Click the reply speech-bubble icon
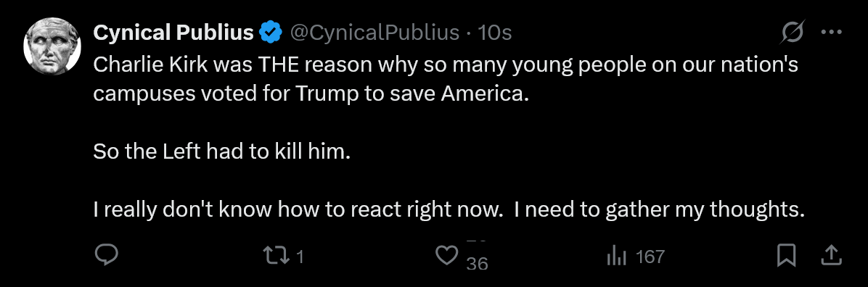This screenshot has width=868, height=287. pyautogui.click(x=105, y=256)
